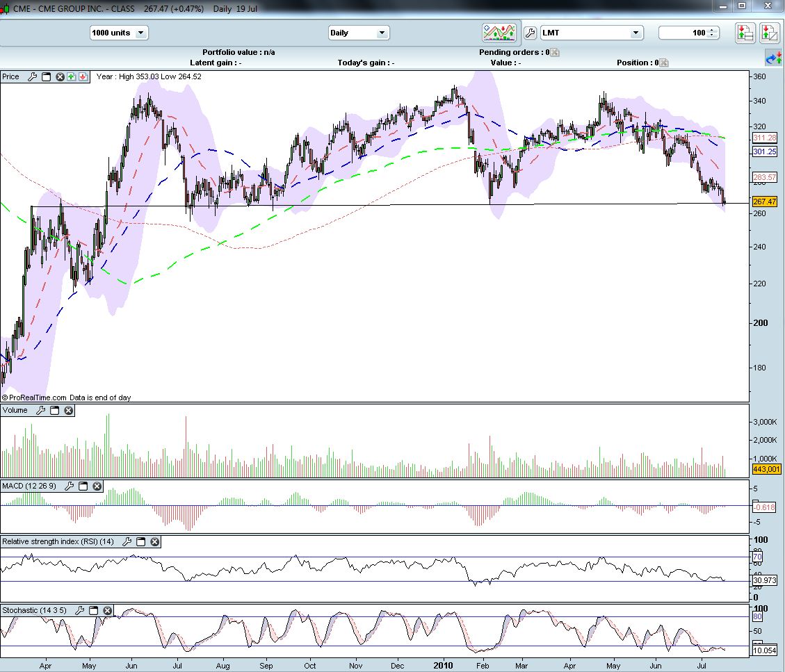Maximize the Price panel window
Image resolution: width=785 pixels, height=672 pixels.
46,76
